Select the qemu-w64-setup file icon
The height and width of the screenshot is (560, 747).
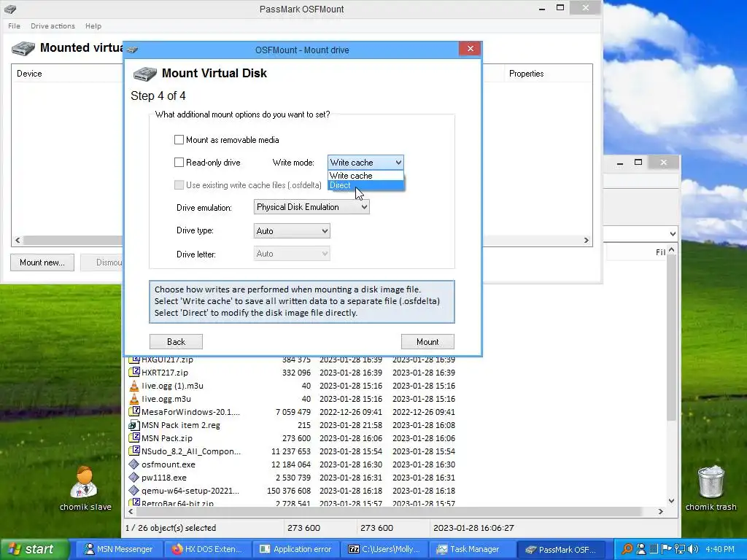tap(134, 491)
